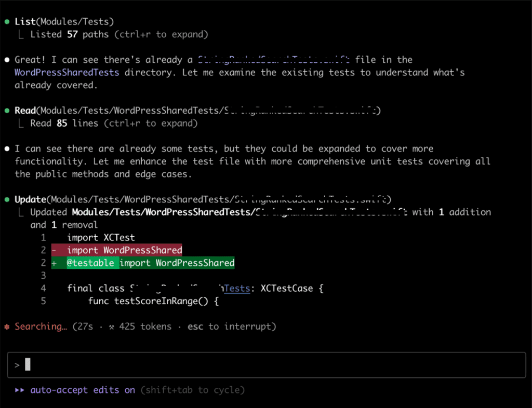The image size is (532, 408).
Task: Click the removed line 'import WordPressShared'
Action: pyautogui.click(x=117, y=250)
